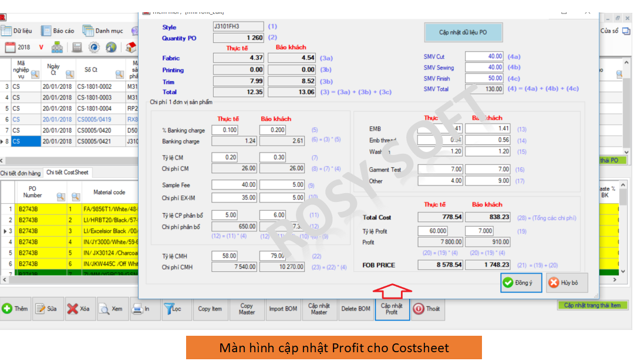Click search icon in Số Ct column
The width and height of the screenshot is (644, 361).
(x=120, y=74)
